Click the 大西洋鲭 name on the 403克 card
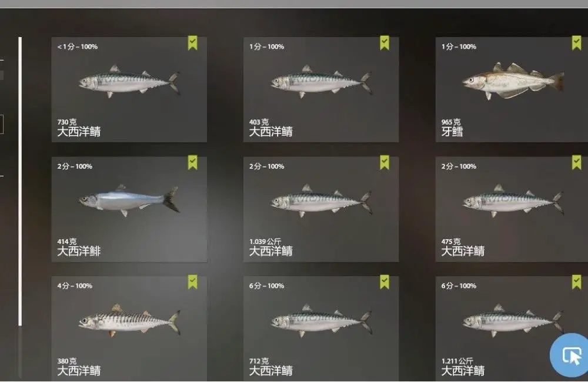The width and height of the screenshot is (588, 382). [x=270, y=132]
